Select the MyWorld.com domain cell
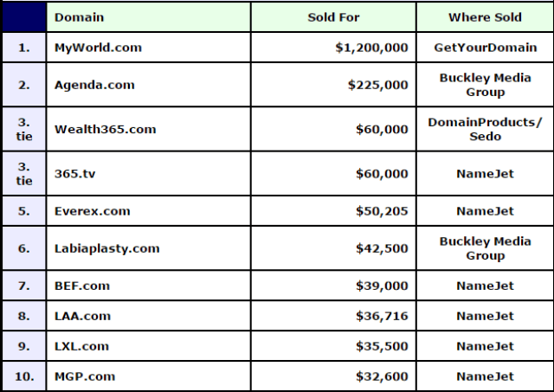Image resolution: width=554 pixels, height=392 pixels. [148, 48]
